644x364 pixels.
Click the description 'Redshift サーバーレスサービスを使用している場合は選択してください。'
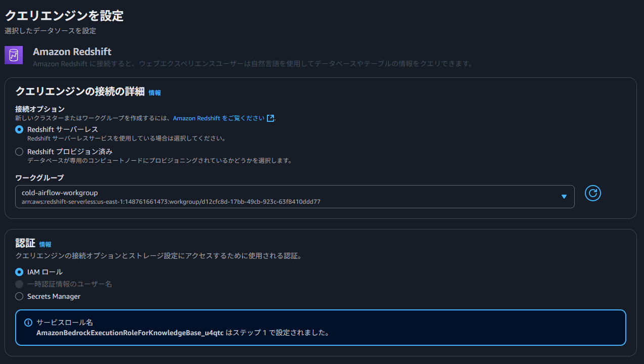(126, 138)
